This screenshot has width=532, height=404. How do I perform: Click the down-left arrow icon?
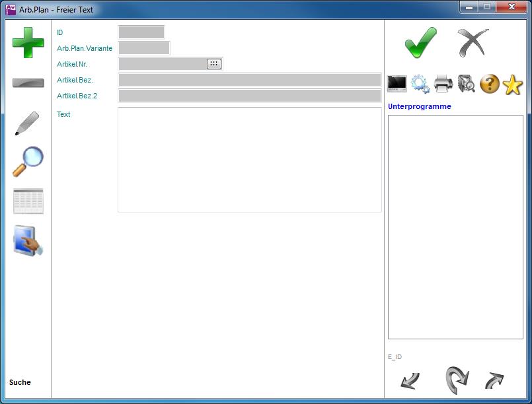click(x=410, y=381)
